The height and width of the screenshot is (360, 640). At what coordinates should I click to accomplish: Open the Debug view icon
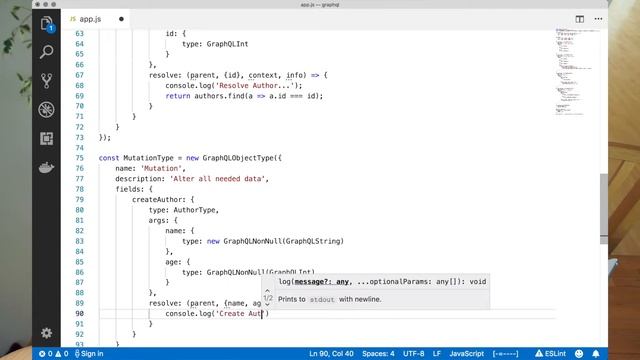(x=47, y=109)
